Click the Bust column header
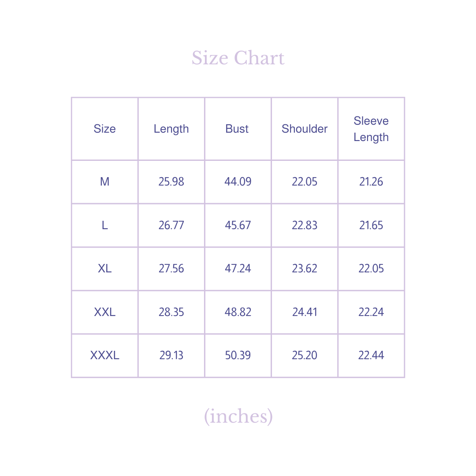476x476 pixels. [237, 129]
